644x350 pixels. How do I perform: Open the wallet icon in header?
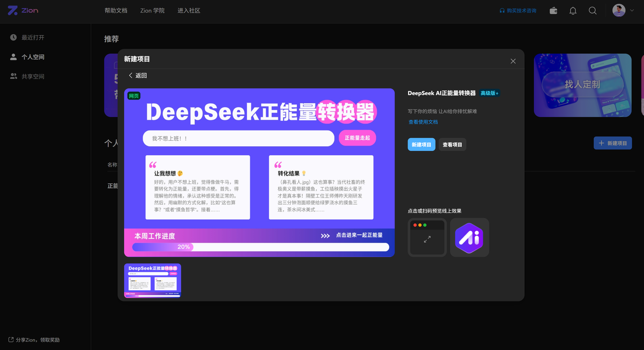(x=553, y=11)
